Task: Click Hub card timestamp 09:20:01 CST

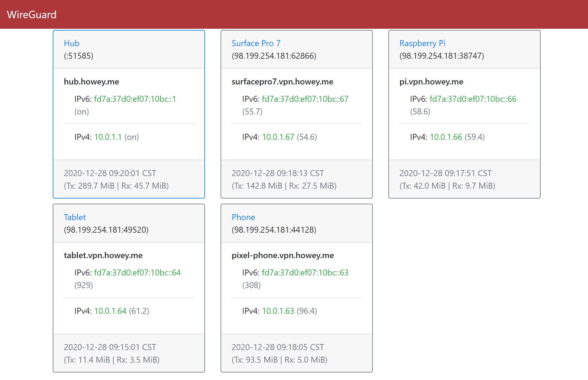Action: [x=110, y=173]
